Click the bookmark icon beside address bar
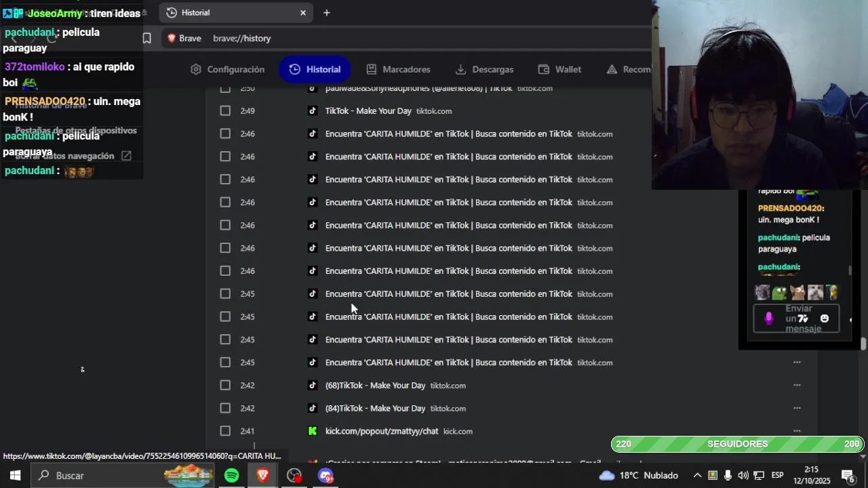This screenshot has height=488, width=868. tap(146, 38)
